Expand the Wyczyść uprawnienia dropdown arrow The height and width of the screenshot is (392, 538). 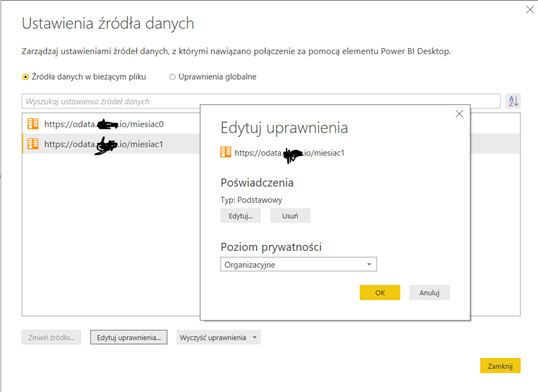coord(255,337)
